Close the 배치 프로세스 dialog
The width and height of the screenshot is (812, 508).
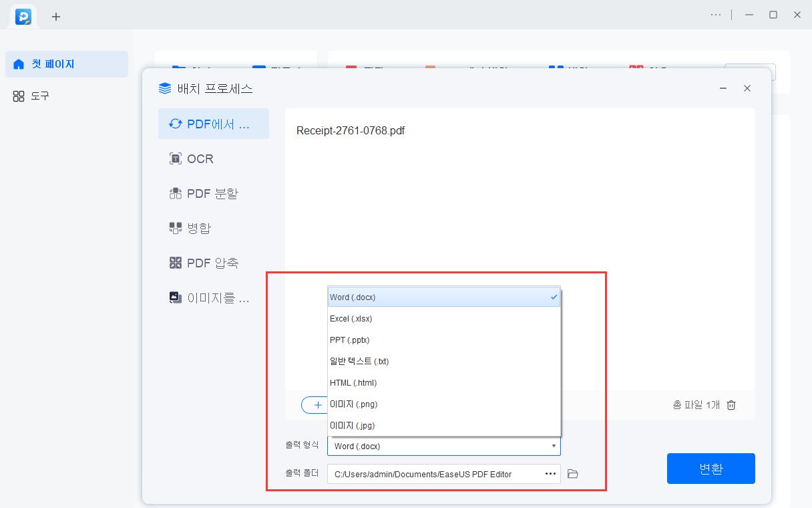[x=747, y=88]
